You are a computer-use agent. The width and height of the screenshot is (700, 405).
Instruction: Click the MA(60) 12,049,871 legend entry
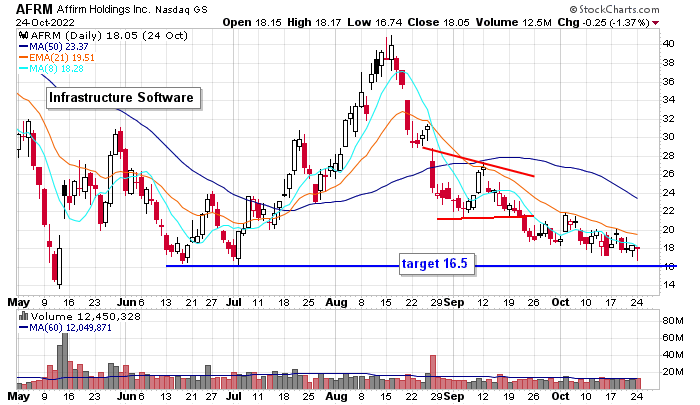pos(65,328)
